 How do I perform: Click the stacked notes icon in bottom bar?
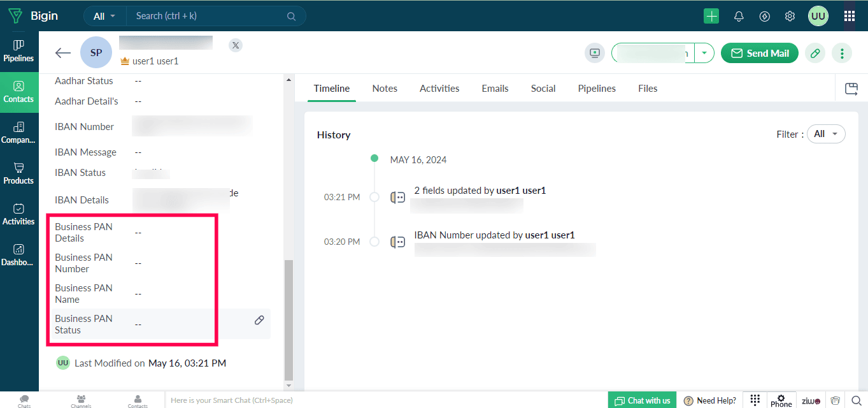[x=835, y=400]
